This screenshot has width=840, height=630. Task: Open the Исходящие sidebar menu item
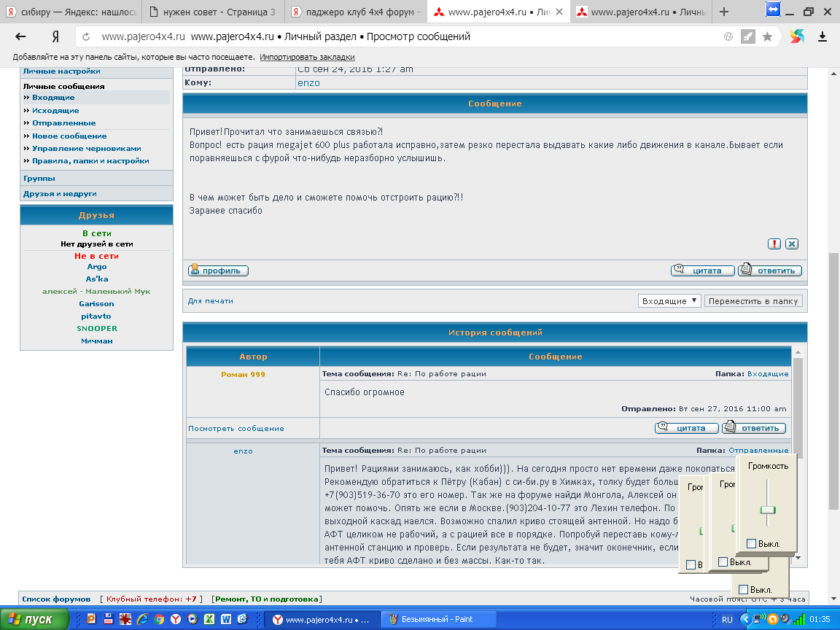pos(55,110)
